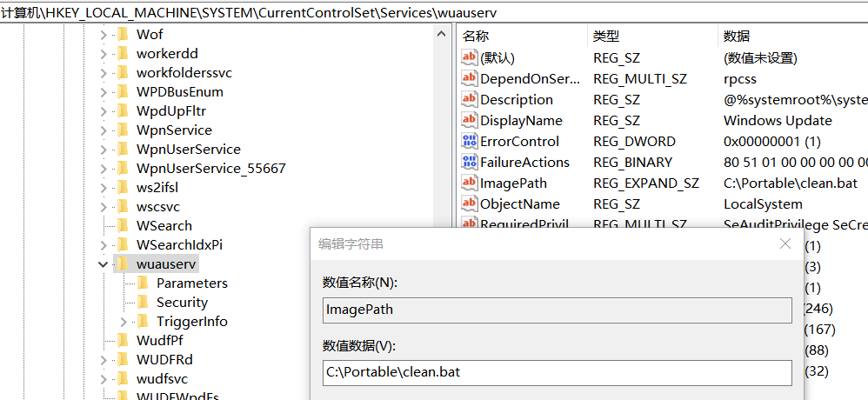The width and height of the screenshot is (868, 400).
Task: Select the FailureActions value name
Action: click(x=524, y=162)
